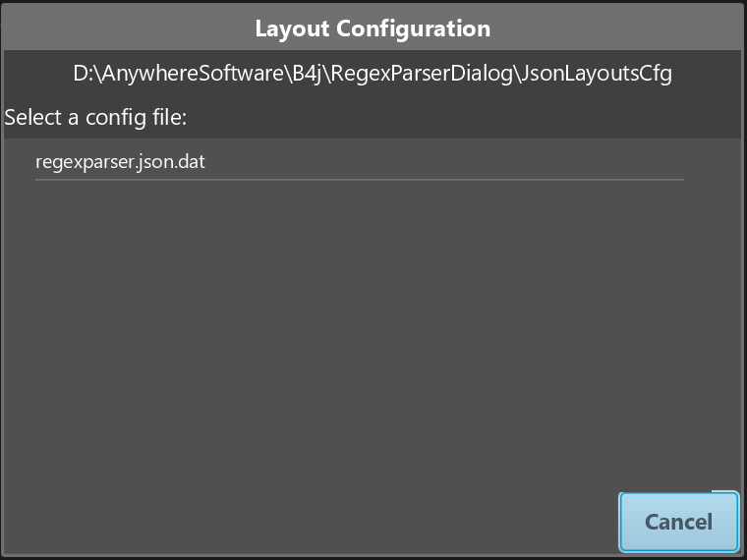
Task: Click the Layout Configuration title bar
Action: pos(373,28)
